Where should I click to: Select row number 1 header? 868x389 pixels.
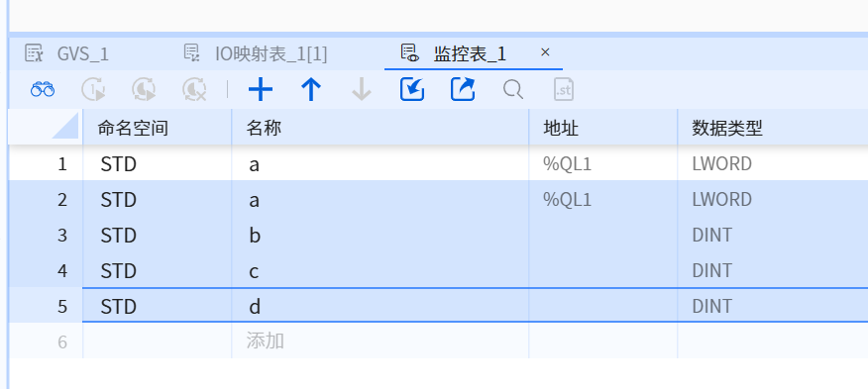(x=46, y=163)
